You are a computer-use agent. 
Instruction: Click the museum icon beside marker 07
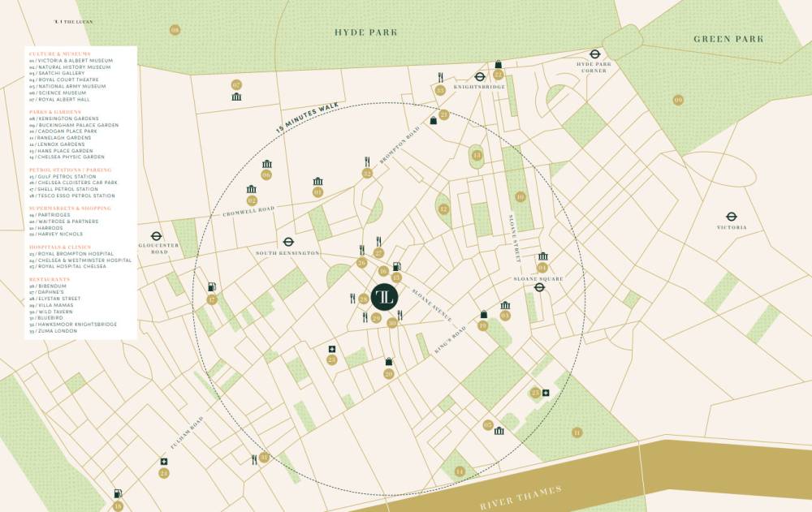pos(236,97)
